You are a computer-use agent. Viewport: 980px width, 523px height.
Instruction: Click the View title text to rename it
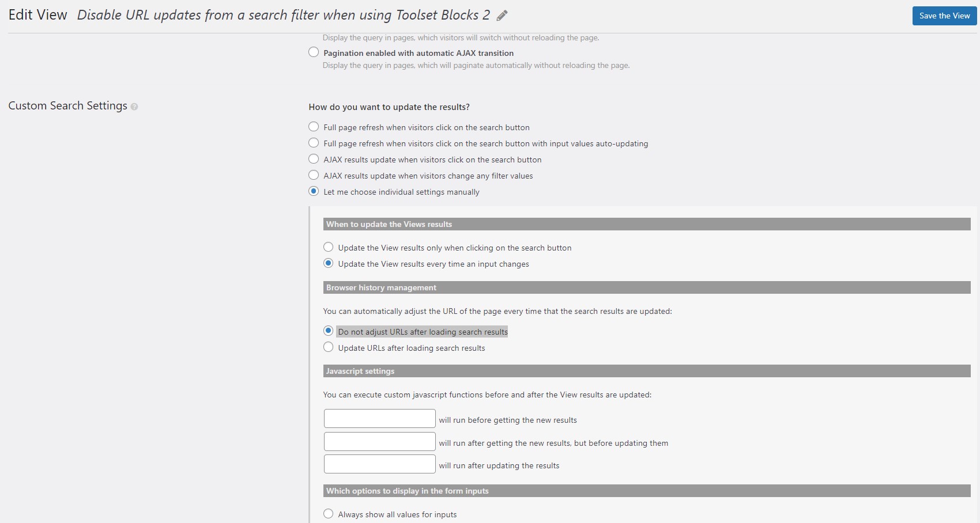point(284,15)
